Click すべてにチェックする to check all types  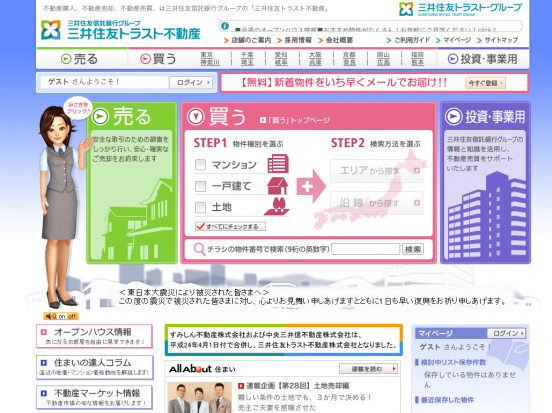coord(230,226)
